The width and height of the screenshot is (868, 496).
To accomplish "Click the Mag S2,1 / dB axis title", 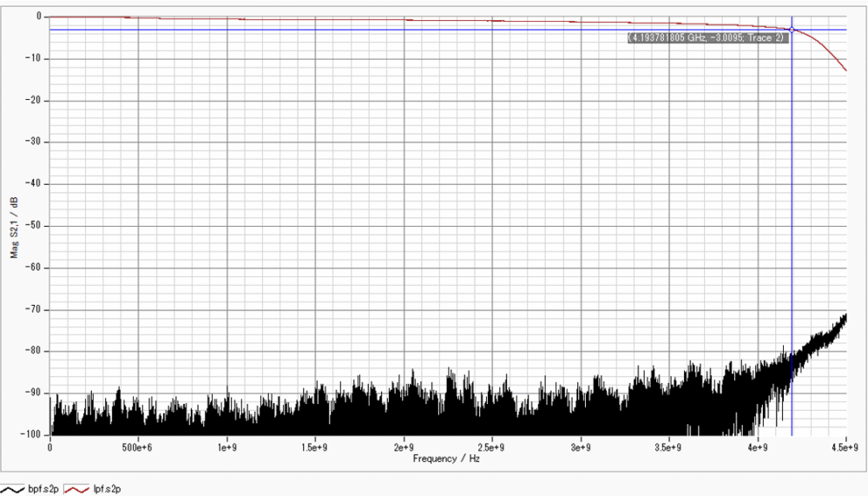I will (x=15, y=228).
